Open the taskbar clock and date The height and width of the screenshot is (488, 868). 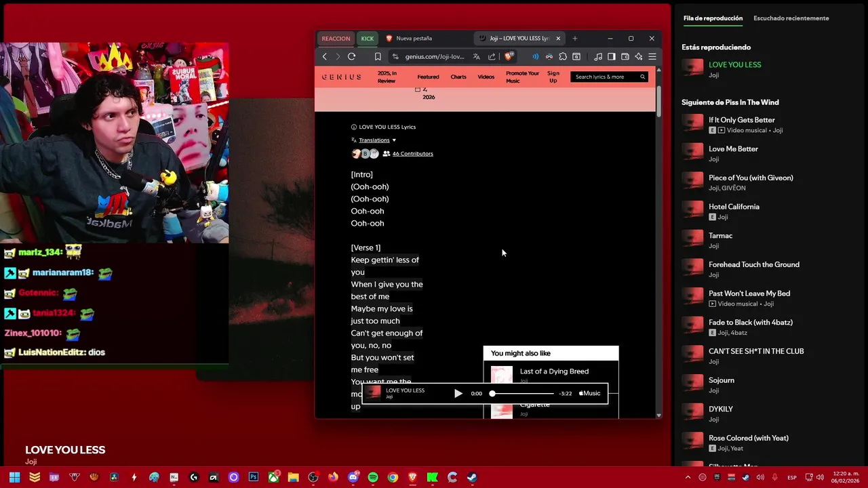846,477
